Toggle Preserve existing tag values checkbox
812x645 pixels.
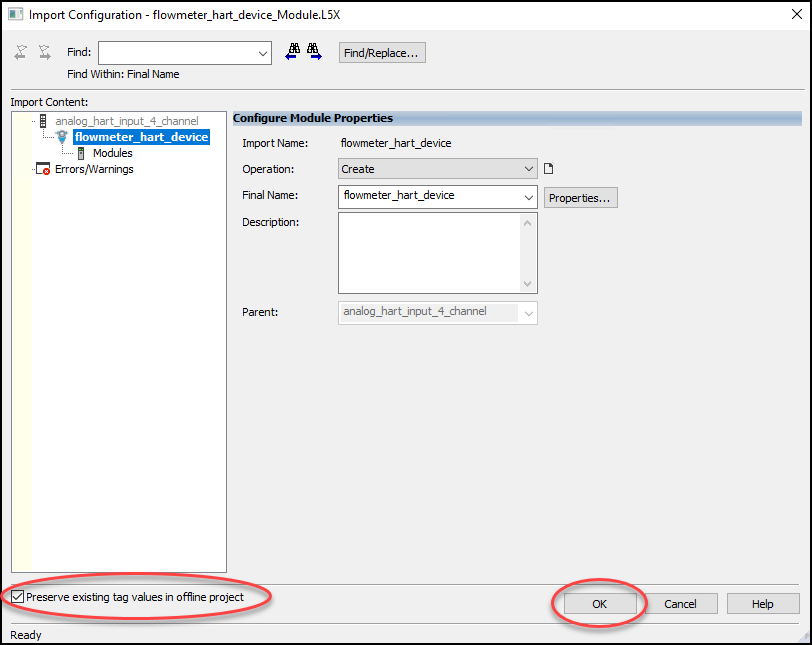tap(18, 596)
